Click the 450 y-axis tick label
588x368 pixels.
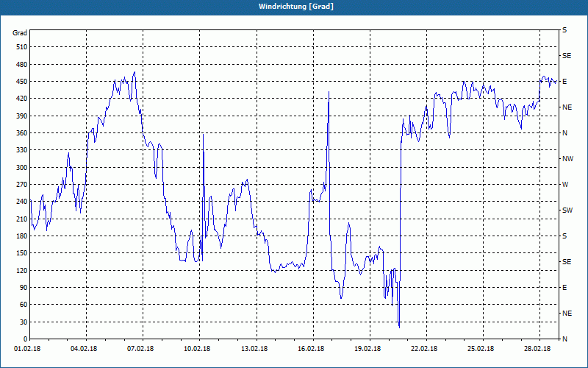pos(22,82)
